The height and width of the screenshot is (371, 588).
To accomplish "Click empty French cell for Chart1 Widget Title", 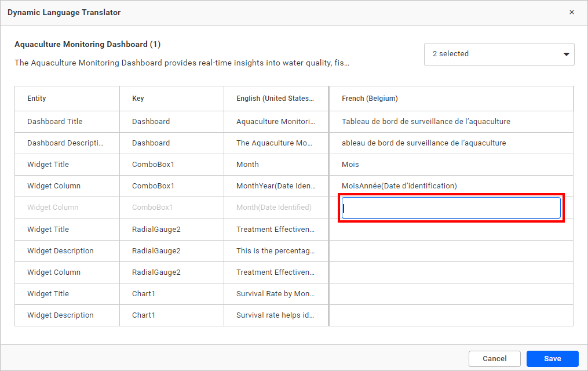I will point(451,294).
